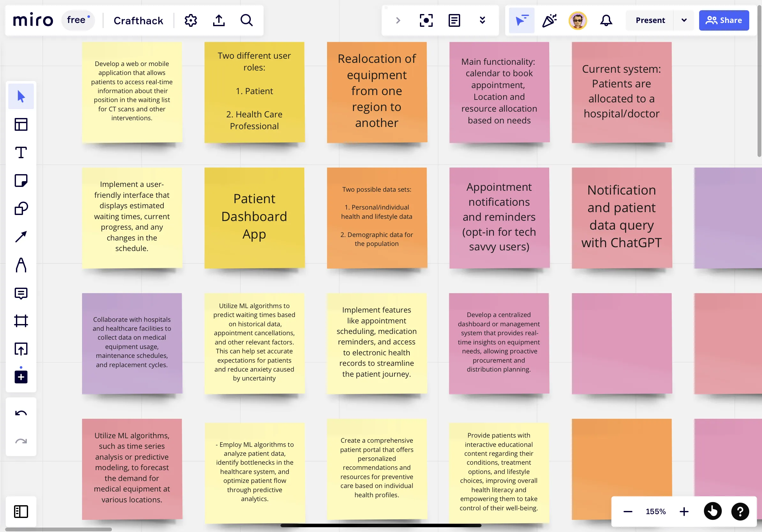Screen dimensions: 762x532
Task: Open the Comment tool
Action: (21, 293)
